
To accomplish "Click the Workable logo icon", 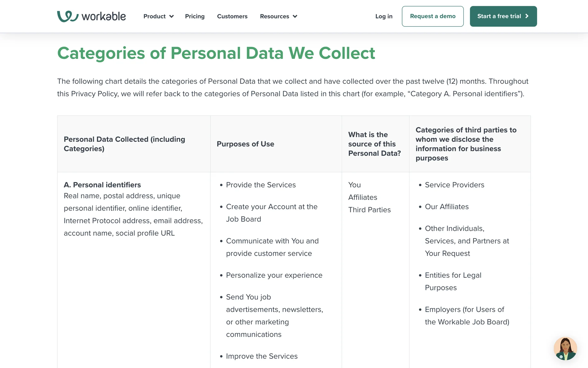I will (68, 16).
